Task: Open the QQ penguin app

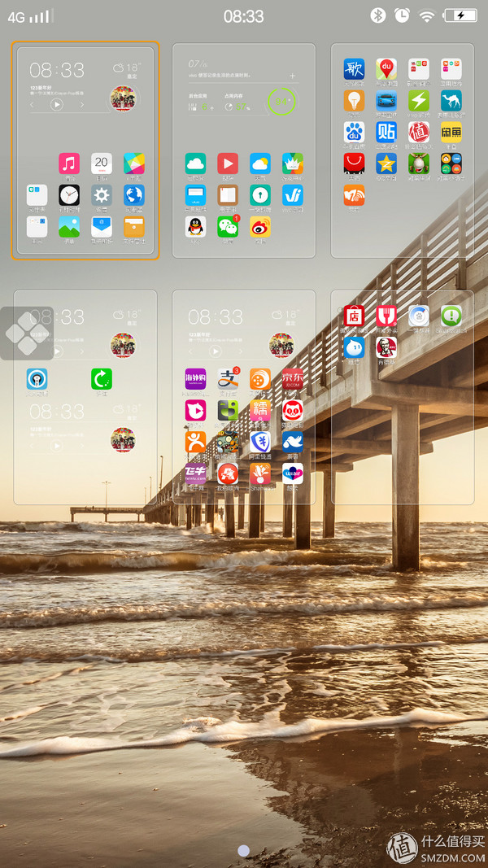Action: (x=195, y=227)
